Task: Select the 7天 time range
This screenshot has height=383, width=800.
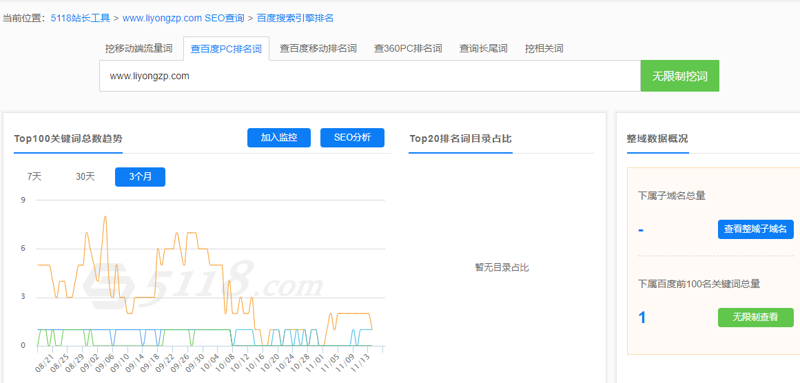Action: [x=34, y=177]
